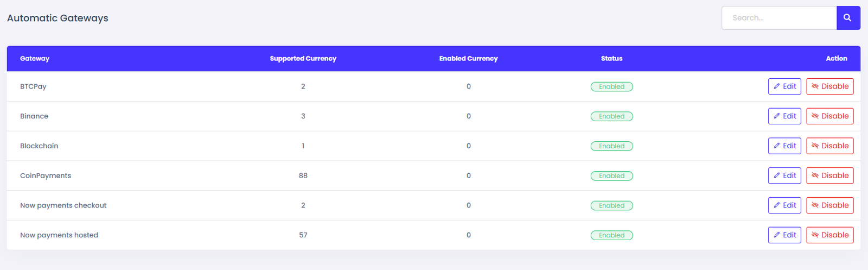Disable the BTCPay gateway

[x=829, y=86]
